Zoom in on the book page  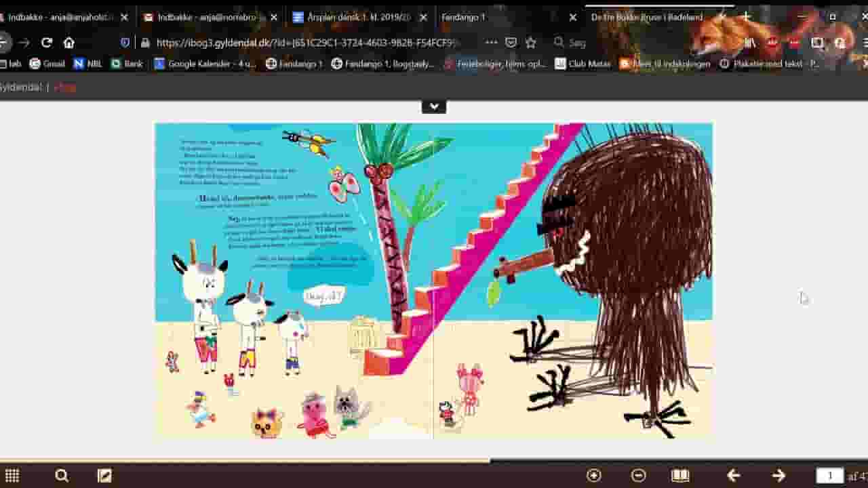(594, 476)
